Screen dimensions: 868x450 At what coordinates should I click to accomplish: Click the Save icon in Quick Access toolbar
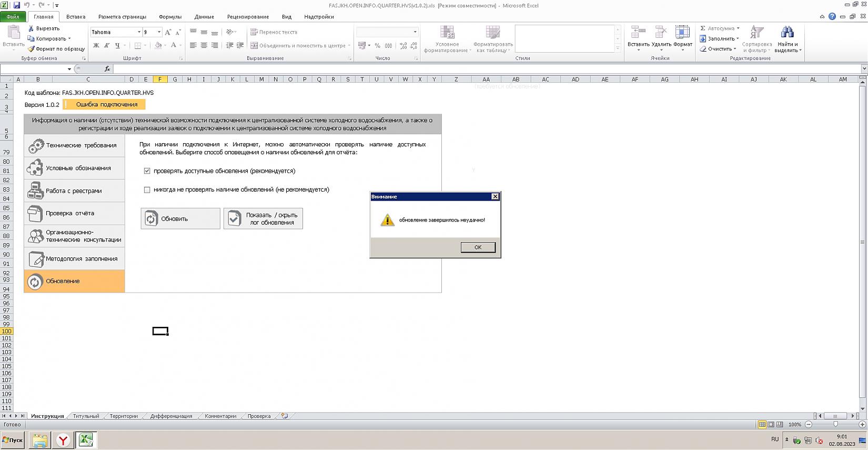coord(16,5)
